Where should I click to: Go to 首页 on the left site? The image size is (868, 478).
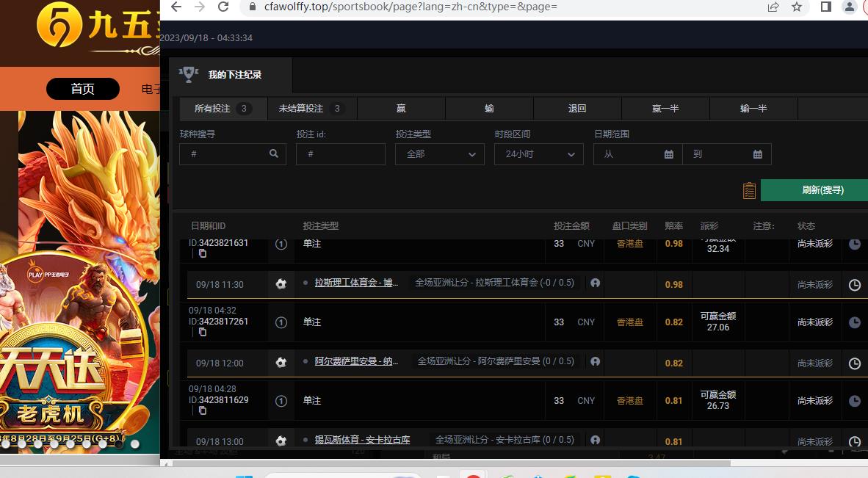click(82, 89)
